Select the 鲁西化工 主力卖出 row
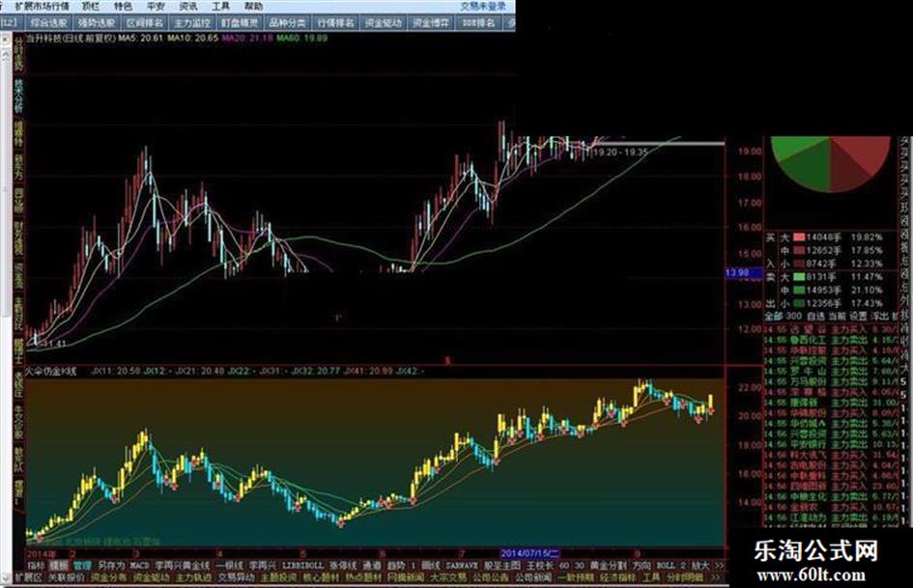Screen dimensions: 913x588 point(830,340)
